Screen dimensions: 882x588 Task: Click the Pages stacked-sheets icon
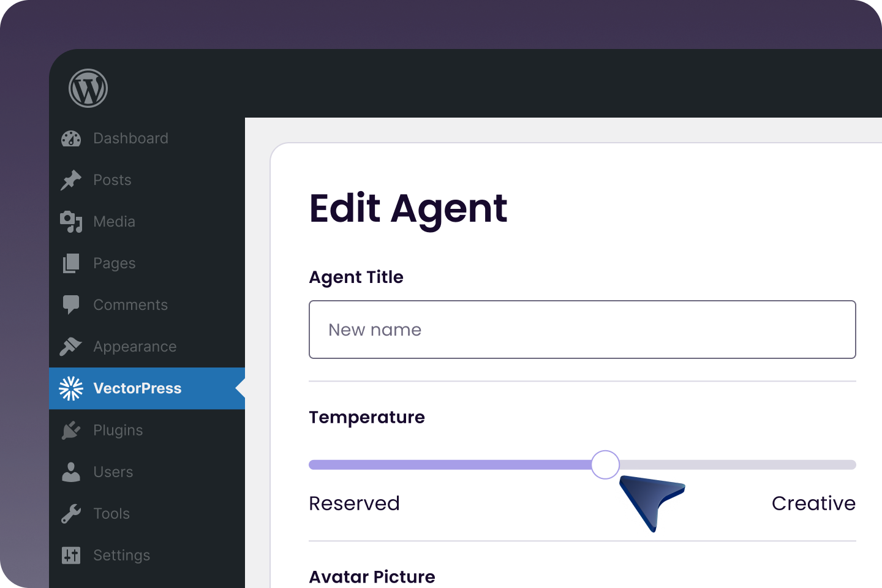[71, 263]
